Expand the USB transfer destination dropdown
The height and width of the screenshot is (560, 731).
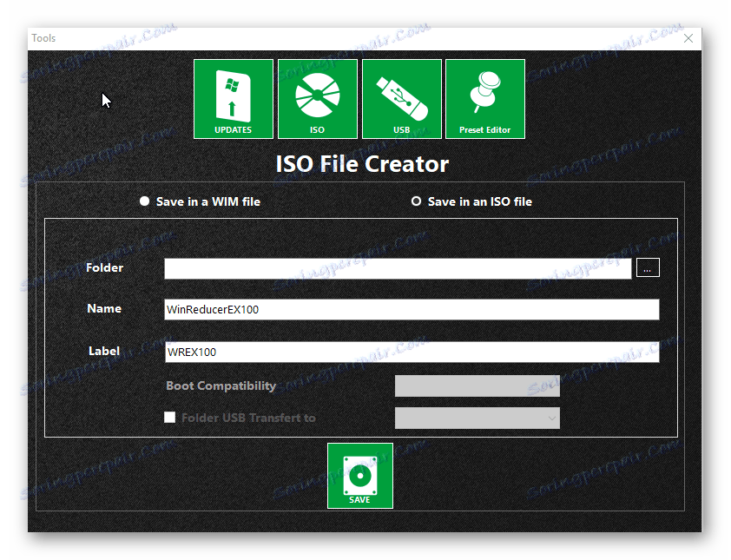(477, 418)
